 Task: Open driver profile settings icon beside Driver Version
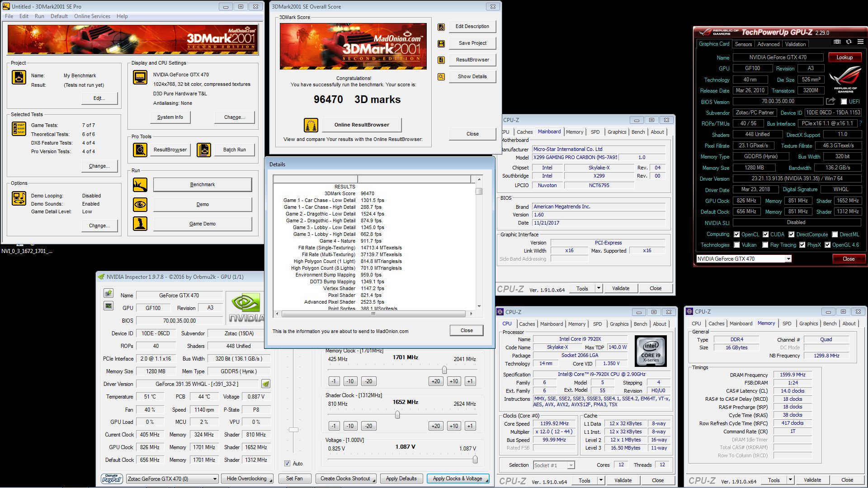[x=266, y=384]
